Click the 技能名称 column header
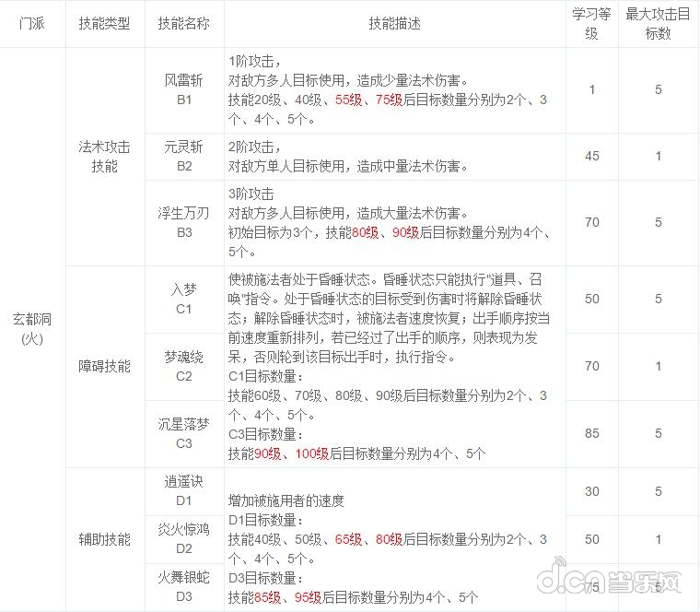700x612 pixels. click(183, 24)
